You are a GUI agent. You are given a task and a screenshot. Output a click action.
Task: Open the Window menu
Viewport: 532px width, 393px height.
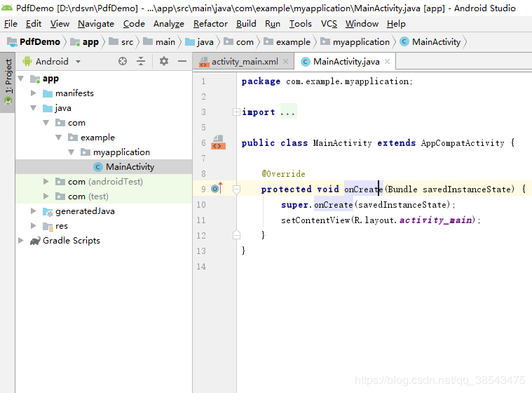tap(362, 24)
